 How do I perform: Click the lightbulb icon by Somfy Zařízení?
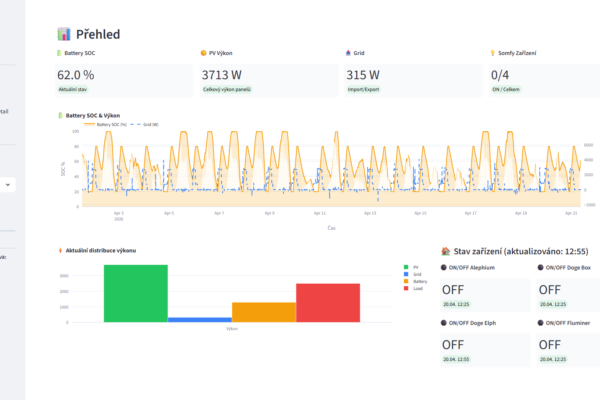point(492,52)
